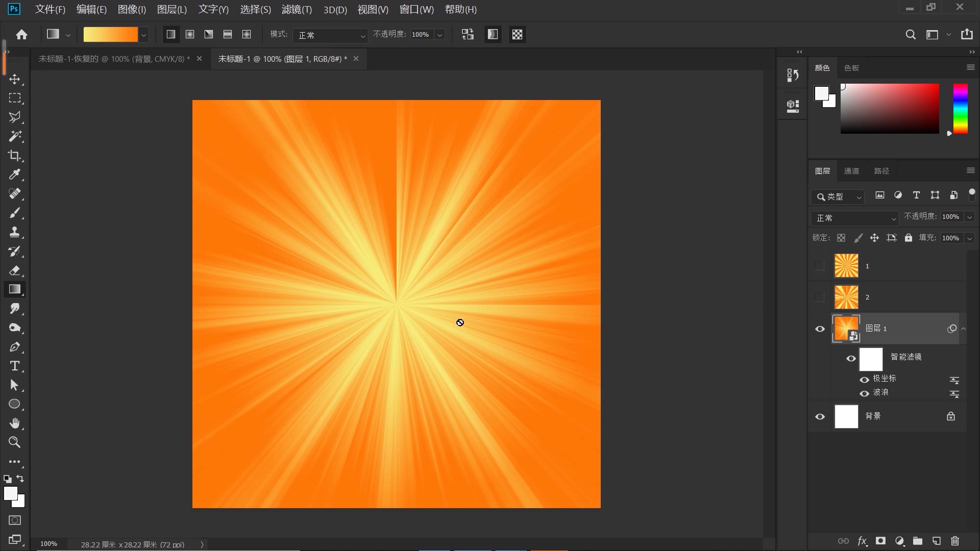
Task: Open the gradient preset picker dropdown
Action: [x=144, y=35]
